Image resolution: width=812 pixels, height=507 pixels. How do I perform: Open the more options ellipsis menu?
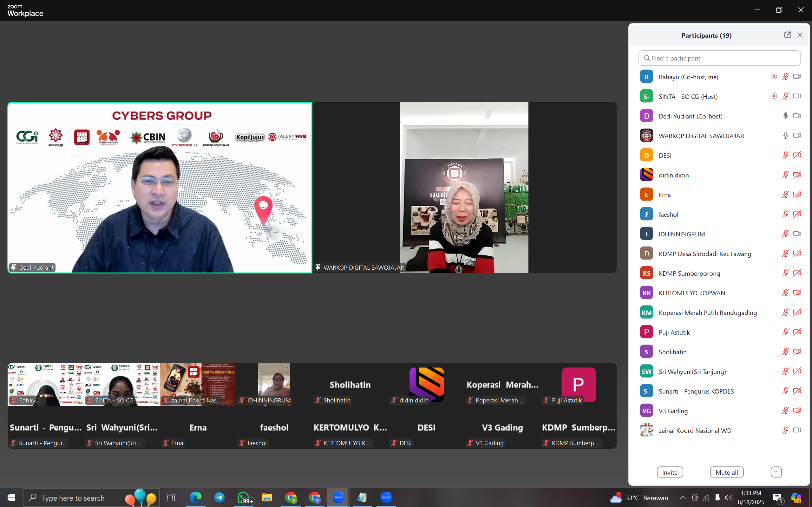[776, 472]
